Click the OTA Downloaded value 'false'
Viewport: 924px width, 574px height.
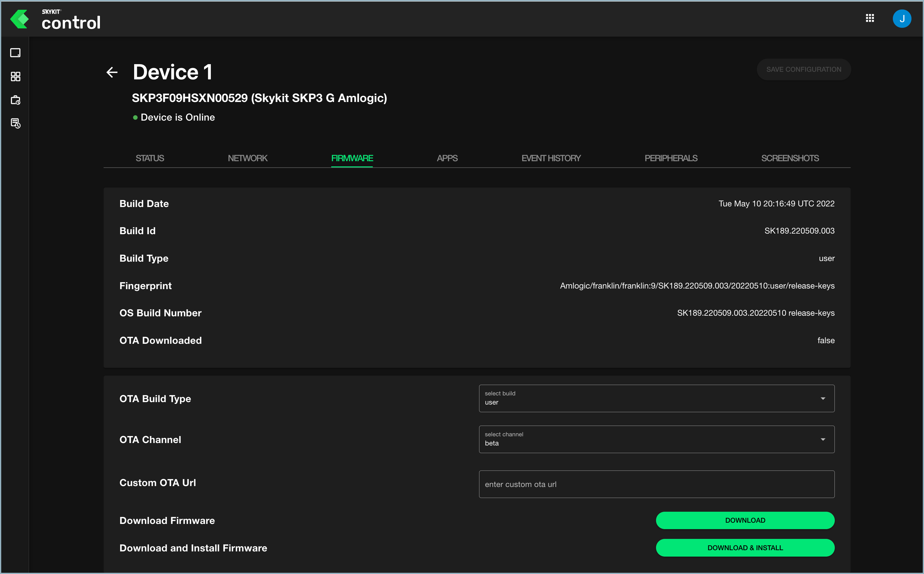pos(826,340)
